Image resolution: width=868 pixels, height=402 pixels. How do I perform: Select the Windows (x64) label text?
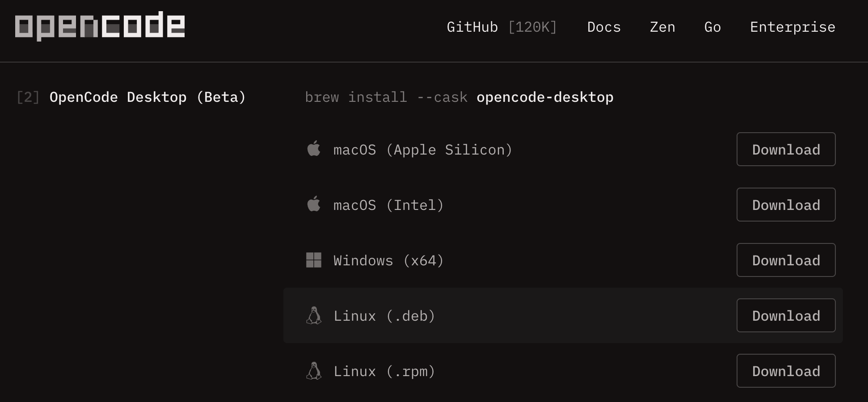[388, 260]
